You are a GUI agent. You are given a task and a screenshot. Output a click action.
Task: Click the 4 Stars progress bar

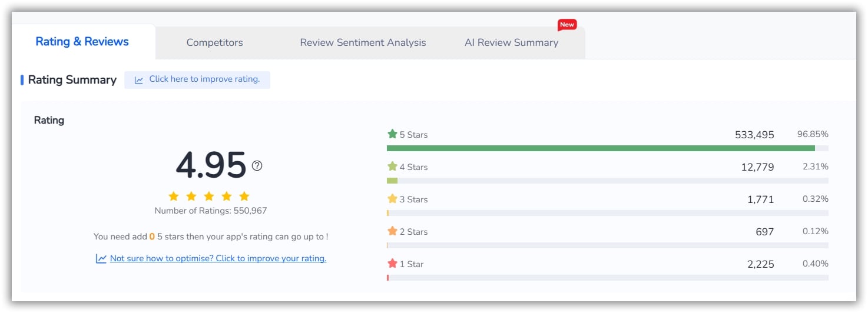point(607,181)
